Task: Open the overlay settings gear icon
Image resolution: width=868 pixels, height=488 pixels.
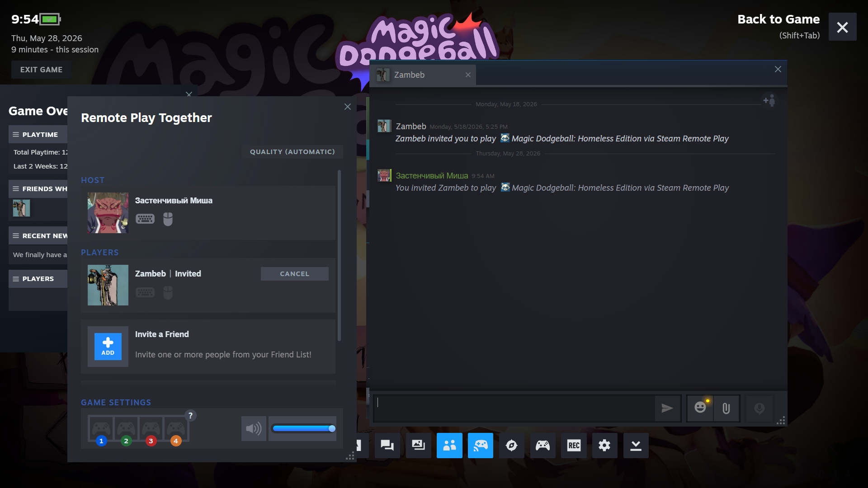Action: pyautogui.click(x=604, y=446)
